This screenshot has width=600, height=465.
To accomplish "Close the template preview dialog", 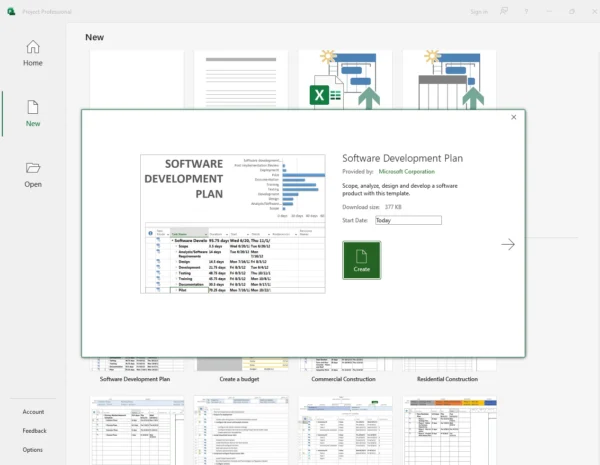I will pyautogui.click(x=514, y=117).
